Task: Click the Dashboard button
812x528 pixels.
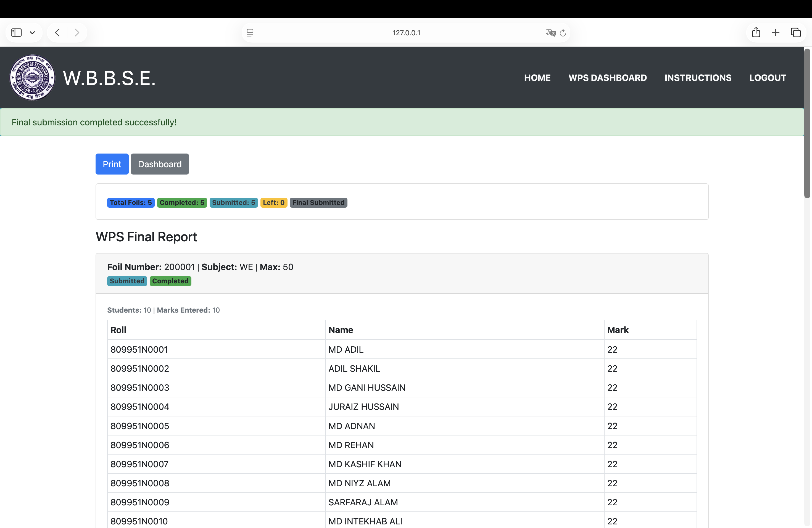Action: 159,164
